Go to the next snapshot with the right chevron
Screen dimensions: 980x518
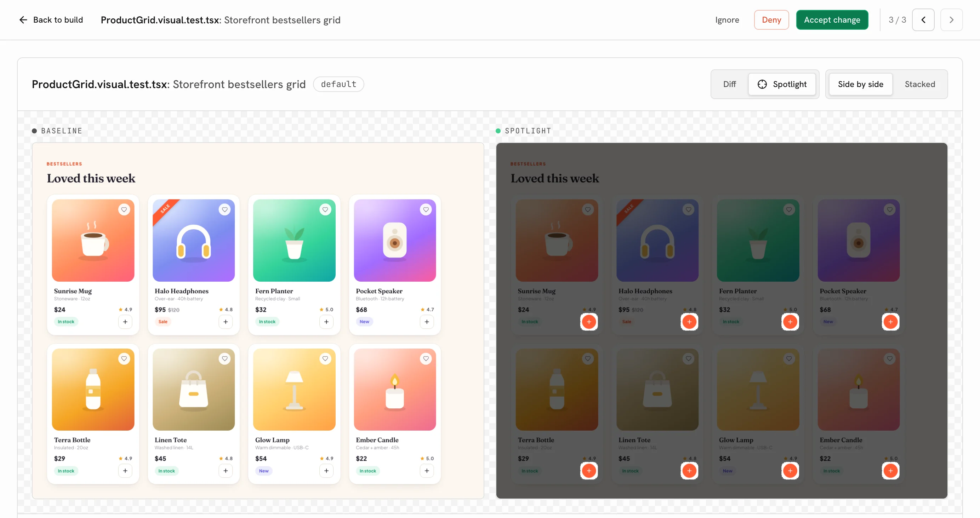pyautogui.click(x=951, y=20)
